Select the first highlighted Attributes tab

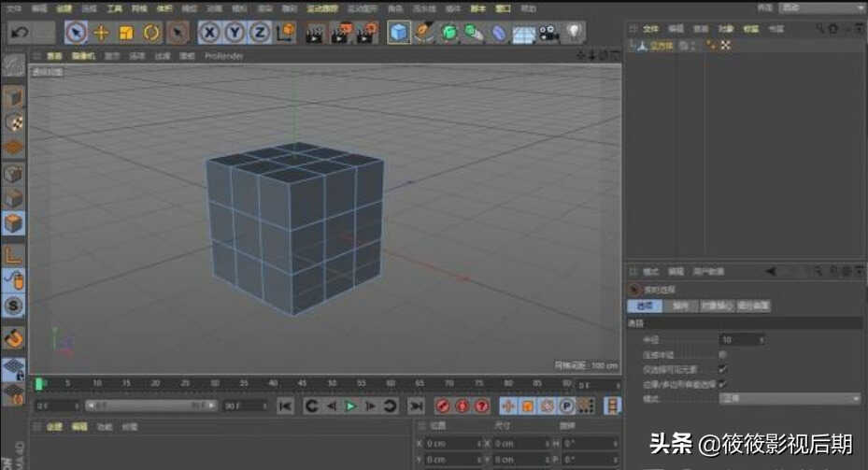tap(645, 306)
